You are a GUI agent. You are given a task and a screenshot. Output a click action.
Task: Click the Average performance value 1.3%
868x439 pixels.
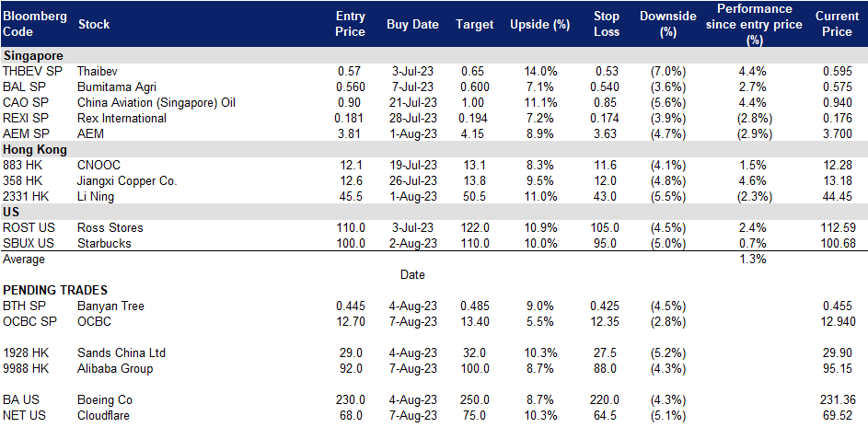[754, 259]
